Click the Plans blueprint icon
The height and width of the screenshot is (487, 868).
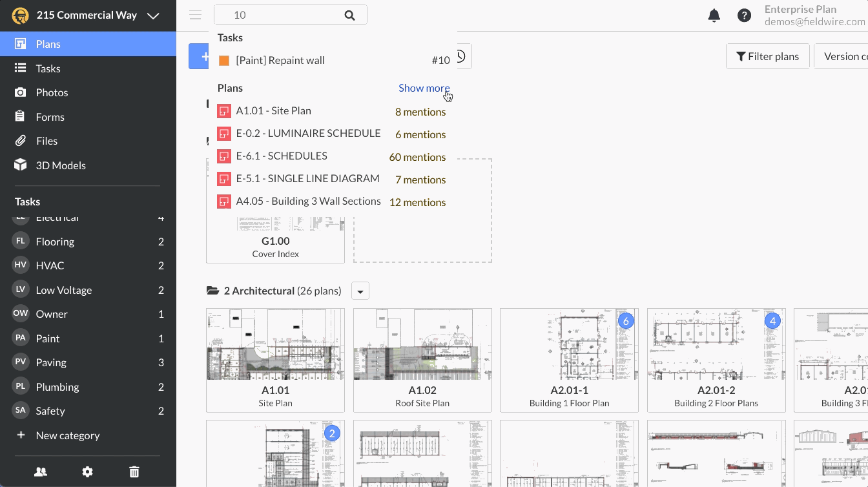(x=21, y=44)
